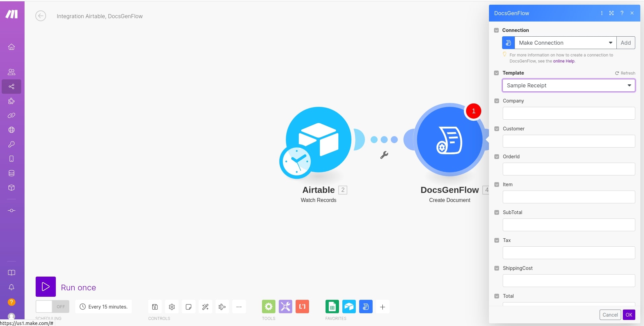The height and width of the screenshot is (326, 644).
Task: Confirm with the OK button
Action: 629,315
